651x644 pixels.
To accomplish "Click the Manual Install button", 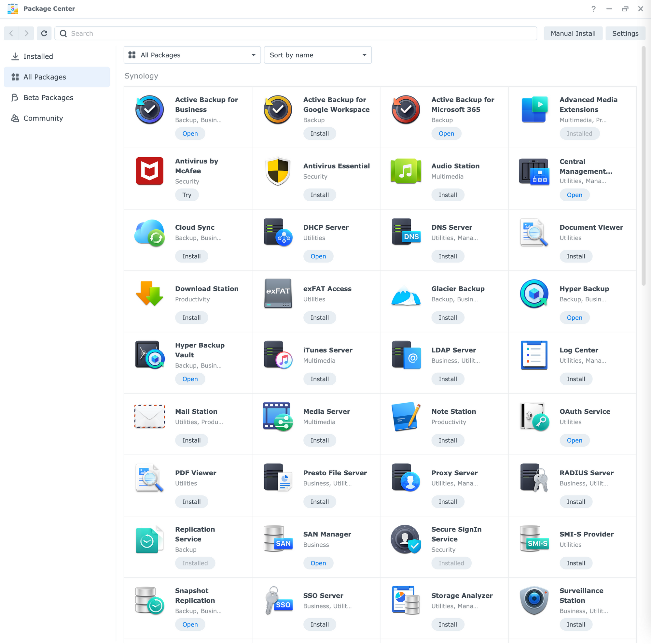I will (x=573, y=33).
